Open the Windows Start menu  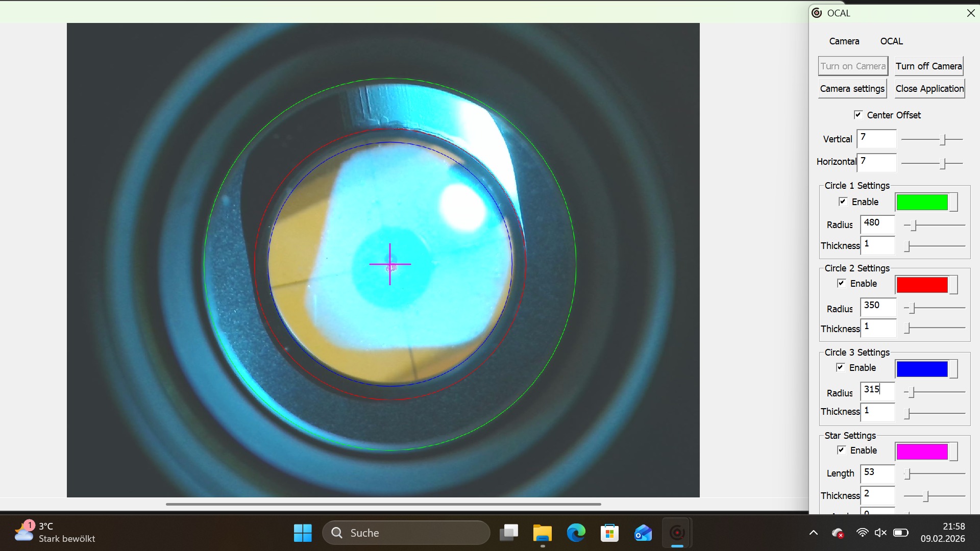[x=303, y=533]
